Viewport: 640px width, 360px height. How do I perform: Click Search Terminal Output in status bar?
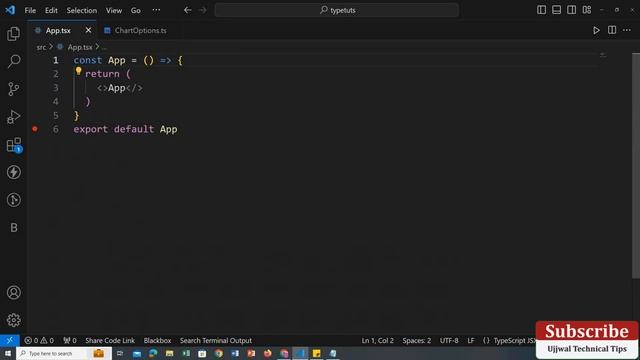pos(216,340)
